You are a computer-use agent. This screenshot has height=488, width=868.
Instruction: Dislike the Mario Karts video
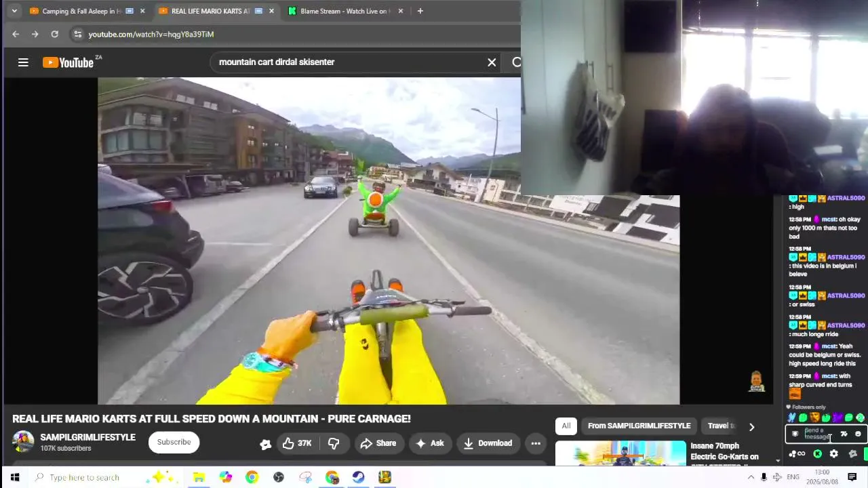pos(334,443)
